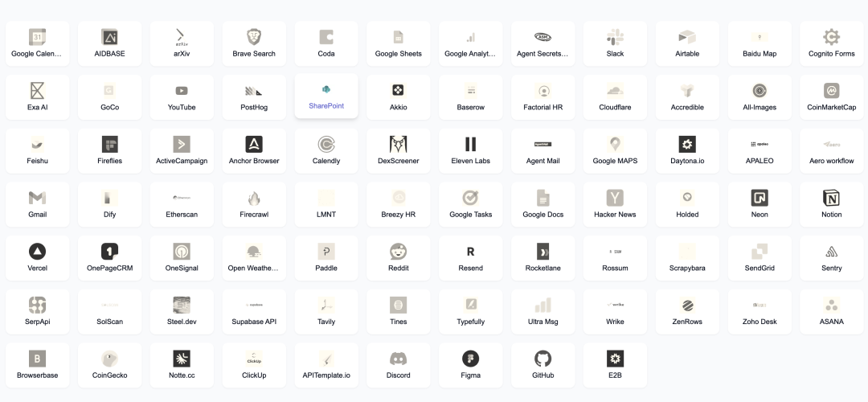
Task: Choose the SendGrid card
Action: pyautogui.click(x=759, y=259)
